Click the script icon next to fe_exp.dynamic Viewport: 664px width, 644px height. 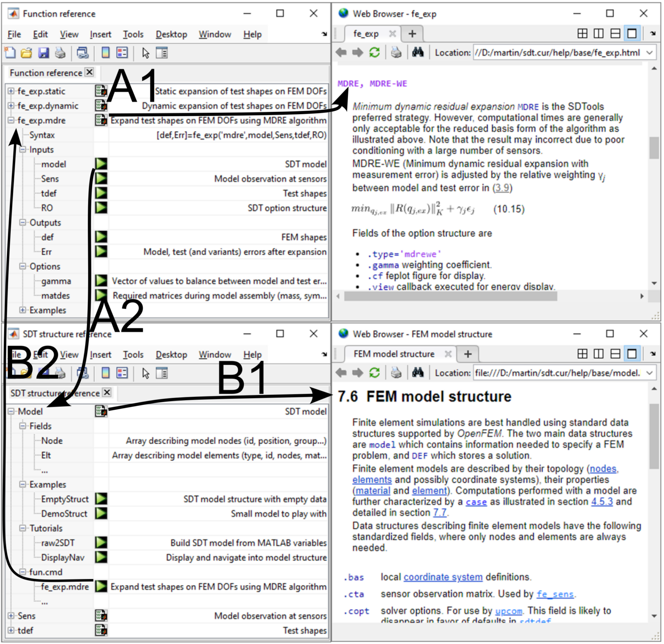pos(101,106)
